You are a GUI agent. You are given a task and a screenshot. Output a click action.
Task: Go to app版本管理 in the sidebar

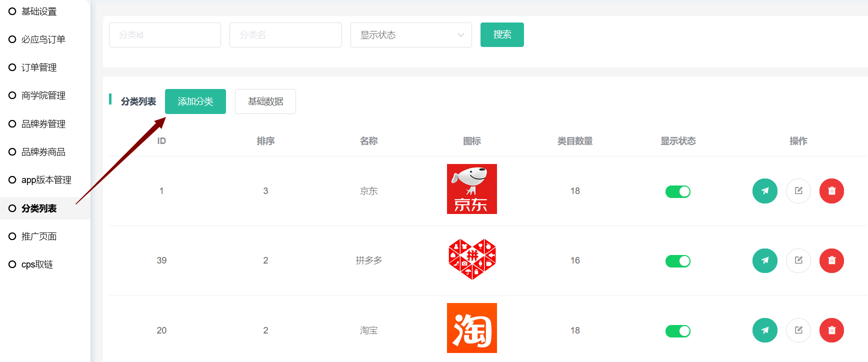[x=46, y=180]
